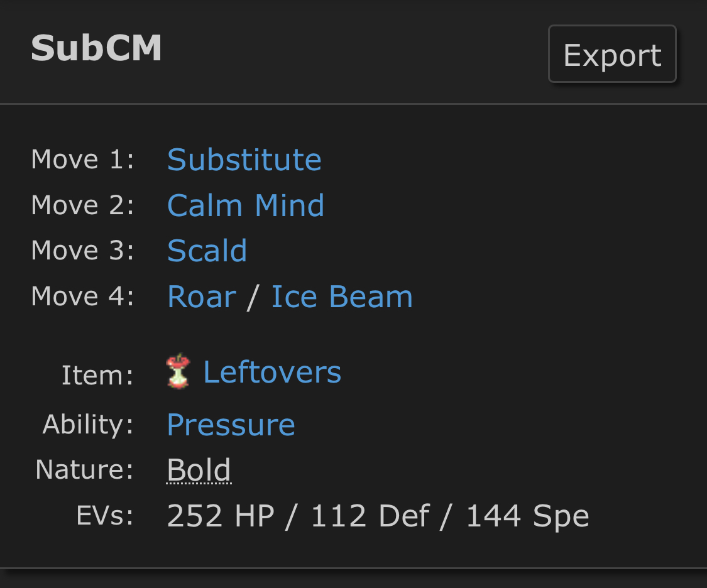
Task: Open the Ice Beam move link
Action: point(342,297)
